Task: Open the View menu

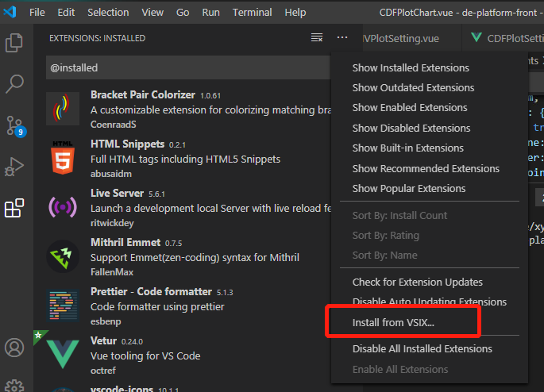Action: [152, 13]
